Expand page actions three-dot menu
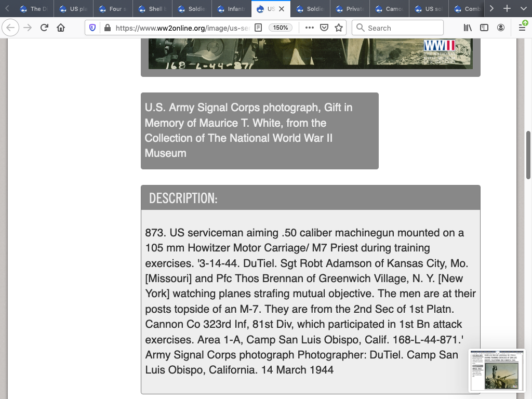 (x=310, y=28)
